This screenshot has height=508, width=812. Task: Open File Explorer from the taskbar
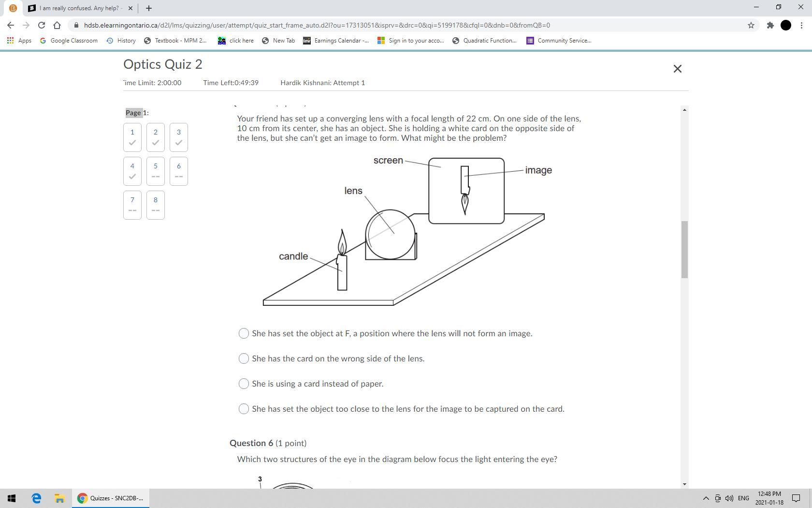59,498
